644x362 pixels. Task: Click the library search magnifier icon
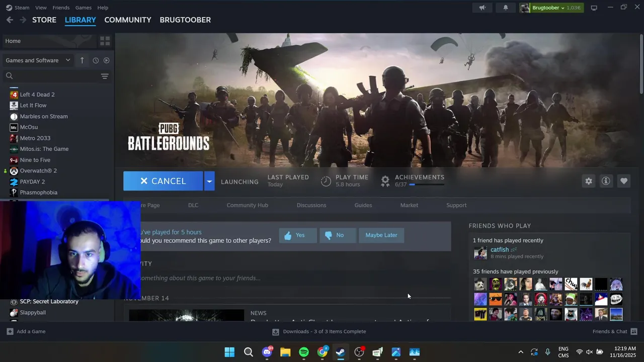[x=9, y=76]
